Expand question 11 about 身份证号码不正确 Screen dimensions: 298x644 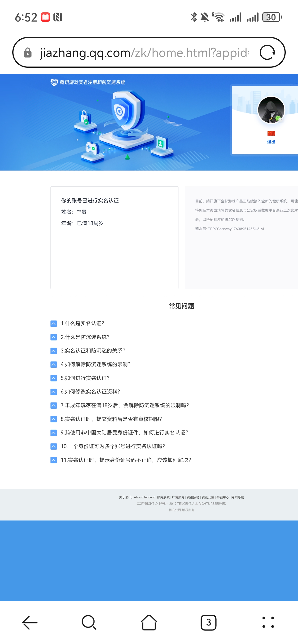pos(126,460)
